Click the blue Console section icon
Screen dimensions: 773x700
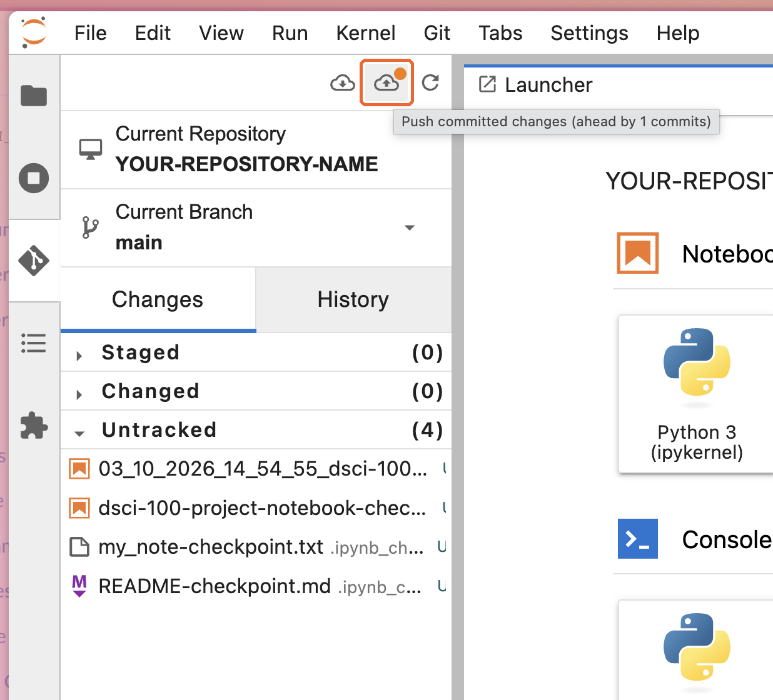638,538
